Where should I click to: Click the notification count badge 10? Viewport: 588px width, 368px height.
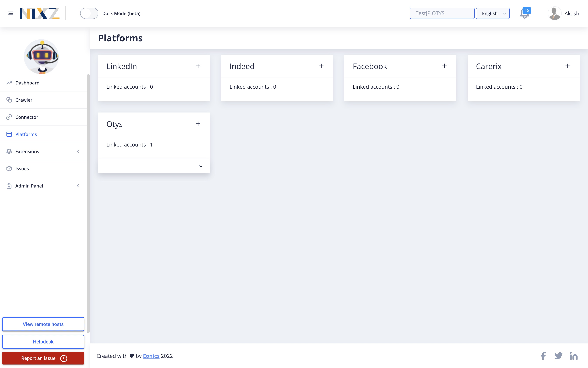coord(527,11)
